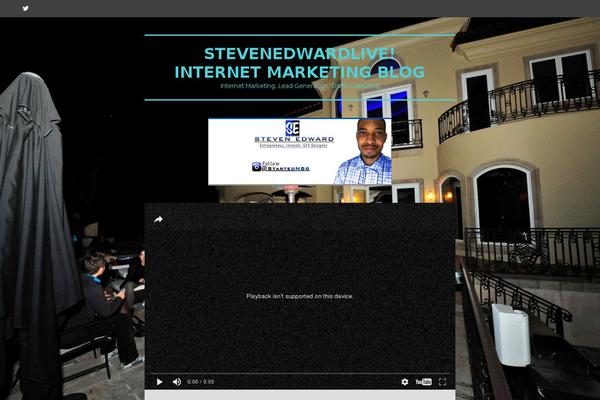600x400 pixels.
Task: Open video settings gear
Action: [405, 382]
